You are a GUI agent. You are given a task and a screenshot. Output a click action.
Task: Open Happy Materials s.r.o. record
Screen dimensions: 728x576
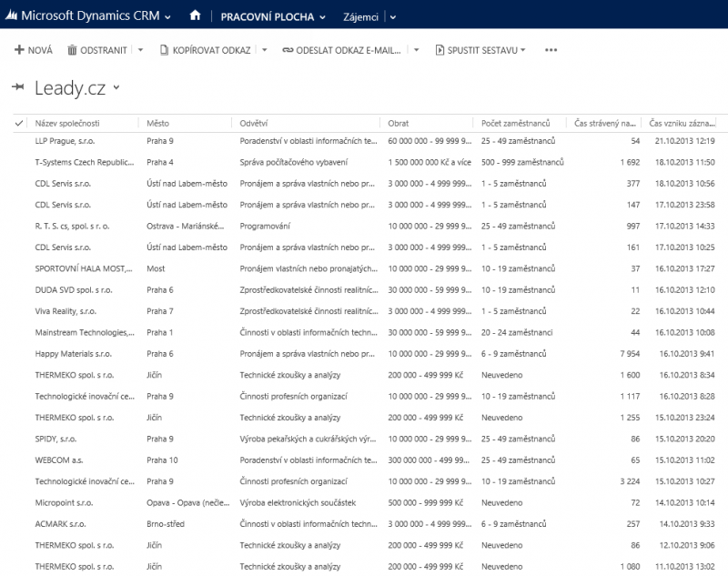pos(74,354)
